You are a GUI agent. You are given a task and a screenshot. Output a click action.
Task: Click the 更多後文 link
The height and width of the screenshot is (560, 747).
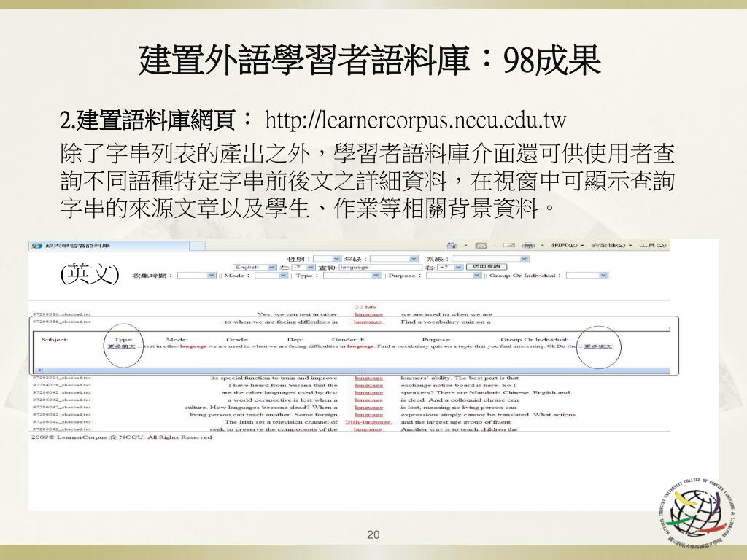(x=598, y=346)
